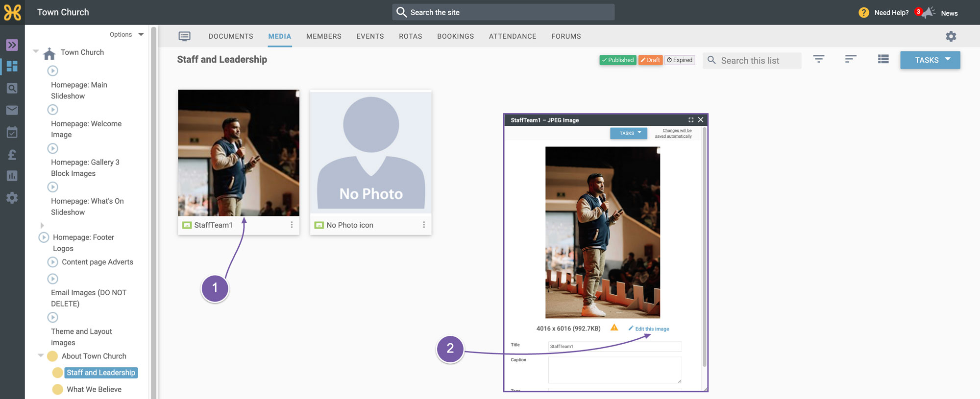Open News notifications megaphone icon
Viewport: 980px width, 399px height.
tap(929, 13)
